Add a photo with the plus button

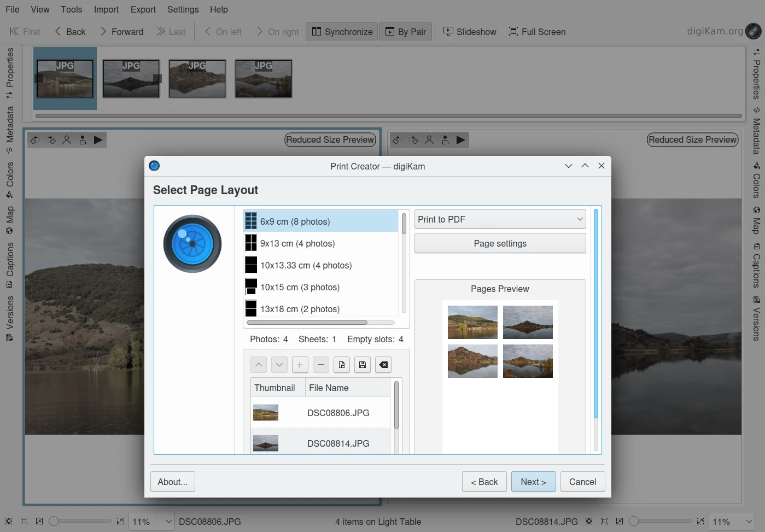(300, 365)
